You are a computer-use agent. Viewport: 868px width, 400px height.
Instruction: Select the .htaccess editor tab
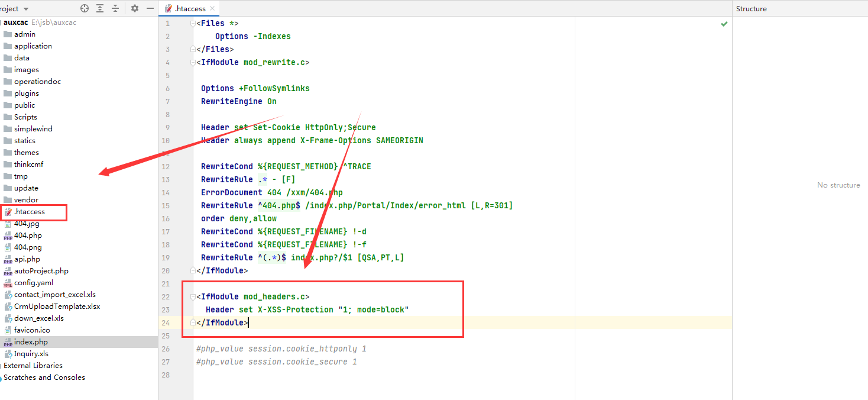[189, 9]
